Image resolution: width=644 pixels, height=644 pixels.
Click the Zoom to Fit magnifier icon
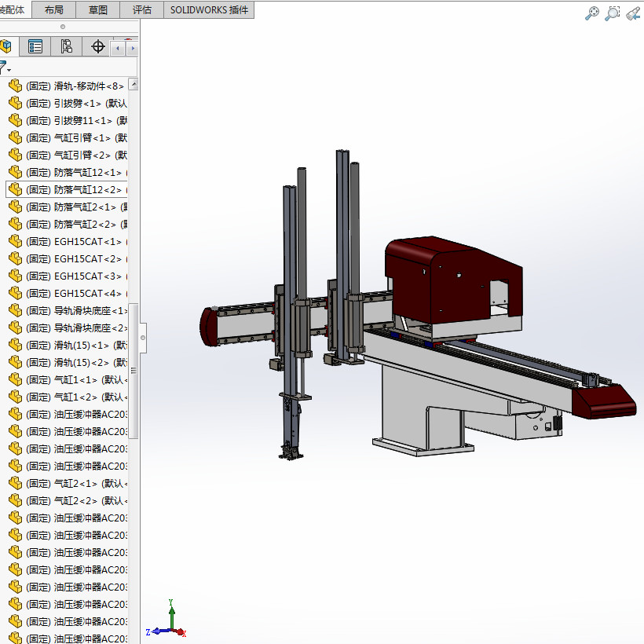pyautogui.click(x=593, y=13)
